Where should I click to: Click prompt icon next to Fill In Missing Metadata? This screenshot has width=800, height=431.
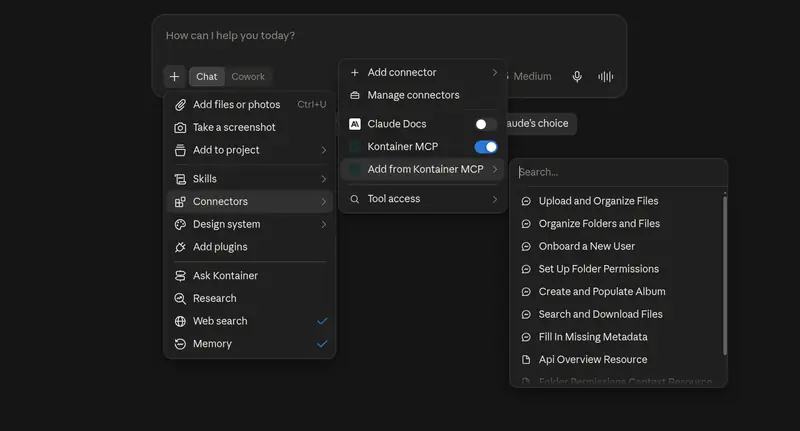[526, 337]
